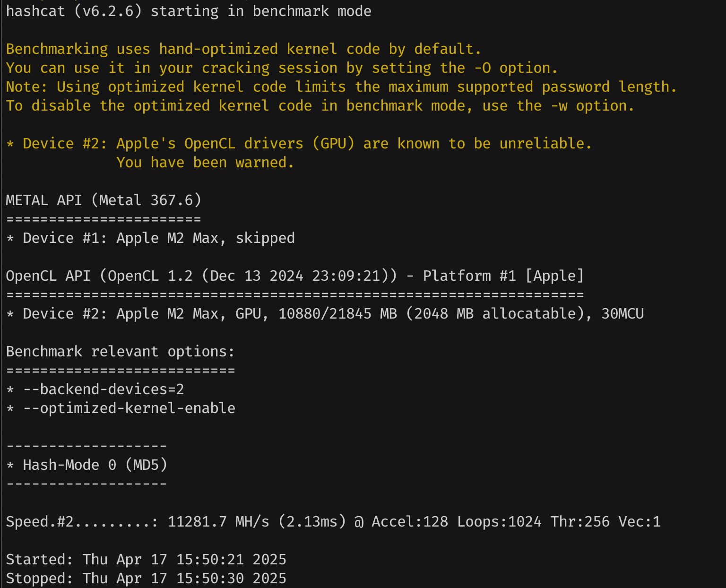726x588 pixels.
Task: Click the Accel:128 Loops:1024 text
Action: pyautogui.click(x=457, y=522)
